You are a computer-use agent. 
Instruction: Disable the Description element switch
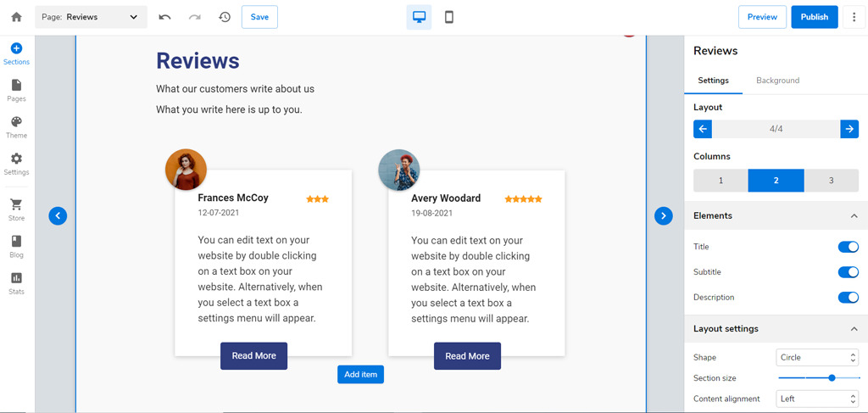point(848,298)
